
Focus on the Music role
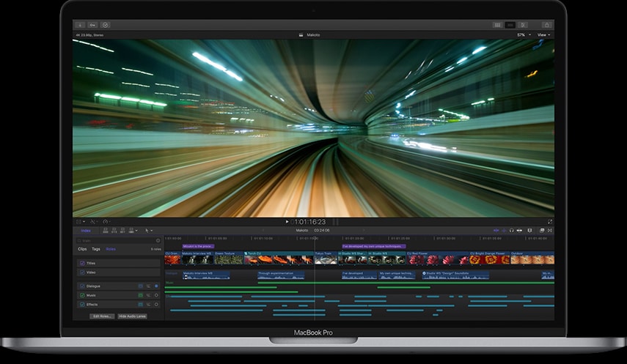click(156, 295)
